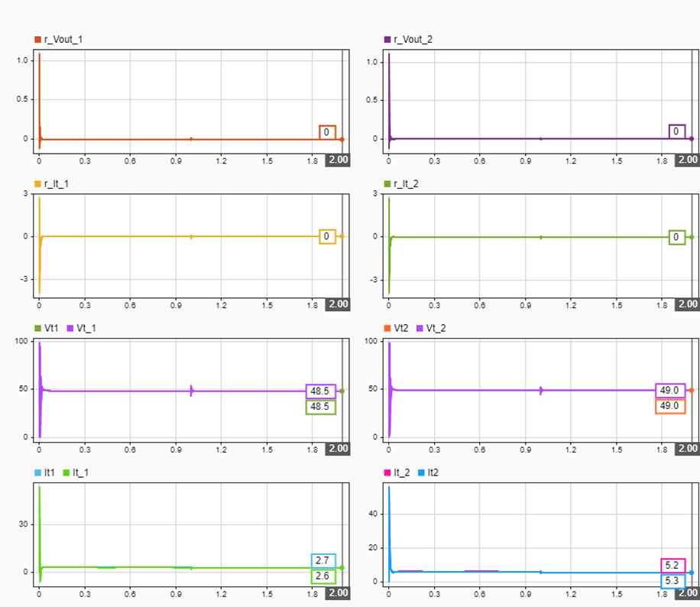Click the r_It_1 yellow legend swatch
The height and width of the screenshot is (607, 700).
click(38, 184)
